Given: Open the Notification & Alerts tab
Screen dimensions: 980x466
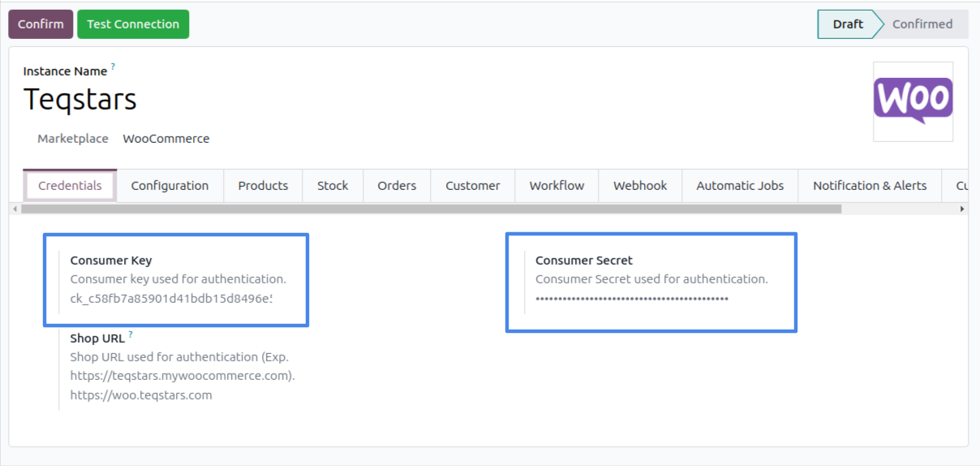Looking at the screenshot, I should pos(870,185).
